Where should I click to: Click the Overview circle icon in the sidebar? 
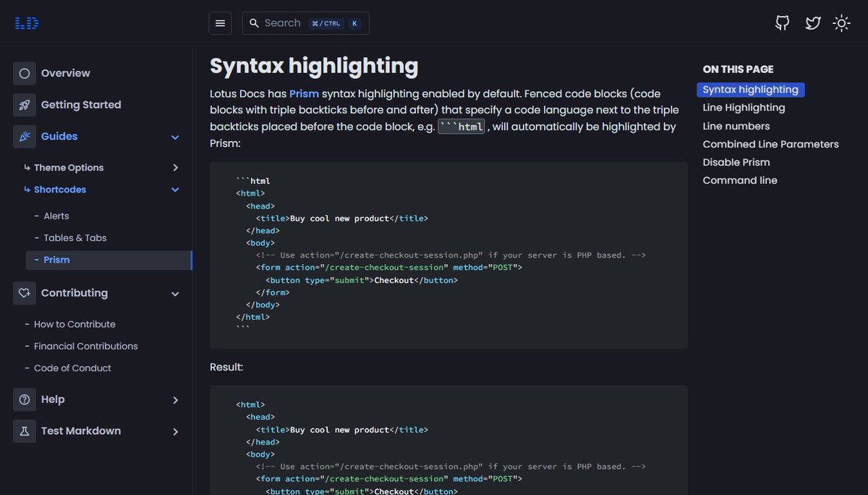pyautogui.click(x=24, y=72)
